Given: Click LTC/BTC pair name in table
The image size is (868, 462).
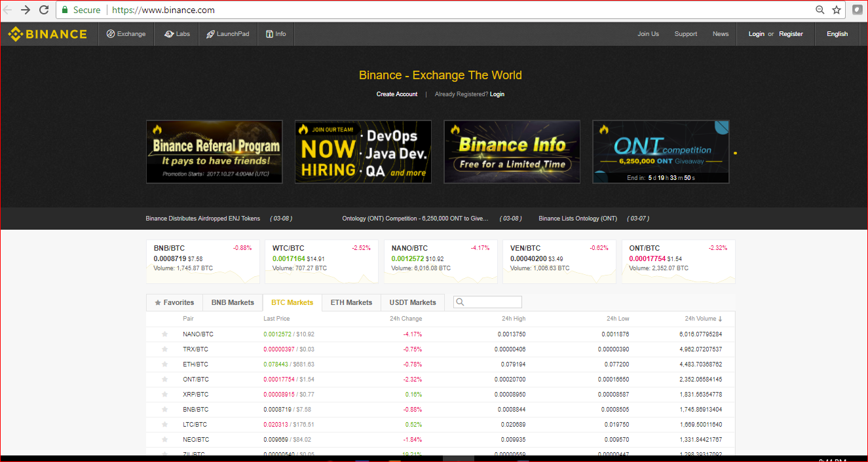Looking at the screenshot, I should coord(195,425).
